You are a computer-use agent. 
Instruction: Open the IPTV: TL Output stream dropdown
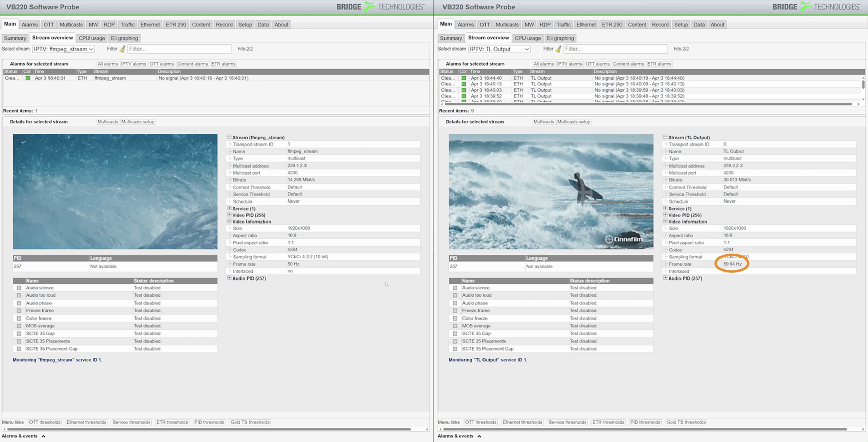[499, 49]
